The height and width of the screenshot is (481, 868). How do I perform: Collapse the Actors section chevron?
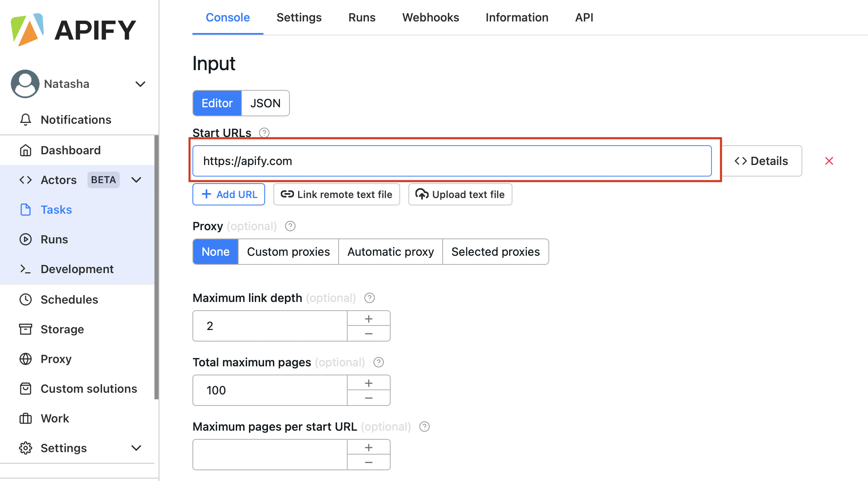coord(136,180)
